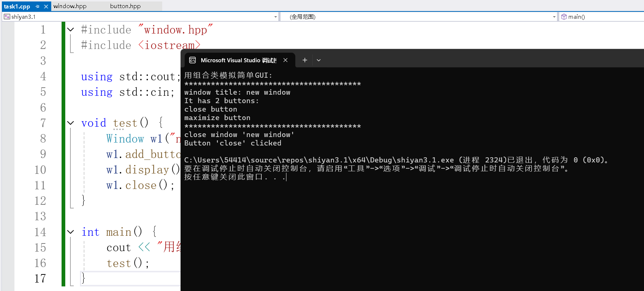Click 'maximize button' console output line
Screen dimensions: 644x291
tap(217, 118)
